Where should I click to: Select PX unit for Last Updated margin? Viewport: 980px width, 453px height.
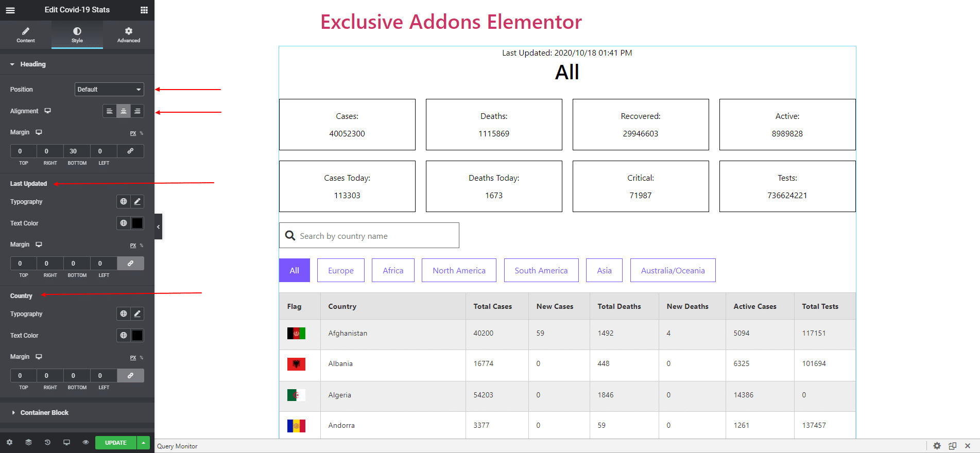[x=133, y=246]
